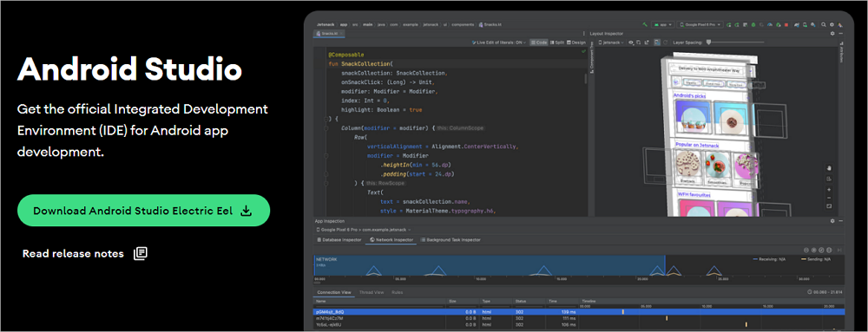Open Layout Inspector panel gear settings

[832, 34]
